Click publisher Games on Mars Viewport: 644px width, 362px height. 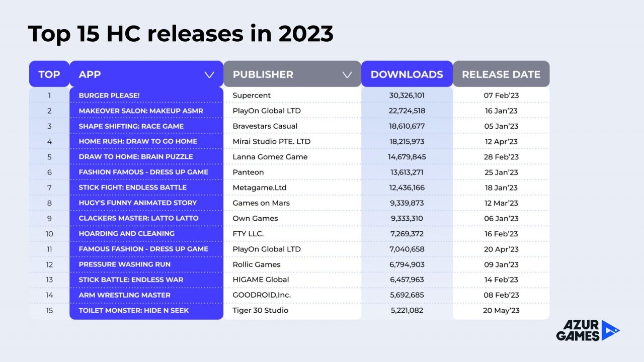pyautogui.click(x=261, y=203)
